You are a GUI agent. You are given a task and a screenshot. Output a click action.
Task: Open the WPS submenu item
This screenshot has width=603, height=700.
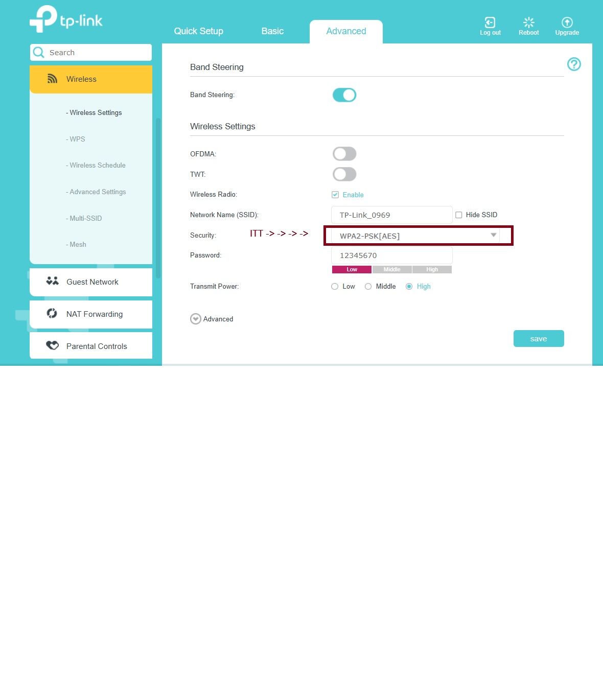tap(76, 139)
